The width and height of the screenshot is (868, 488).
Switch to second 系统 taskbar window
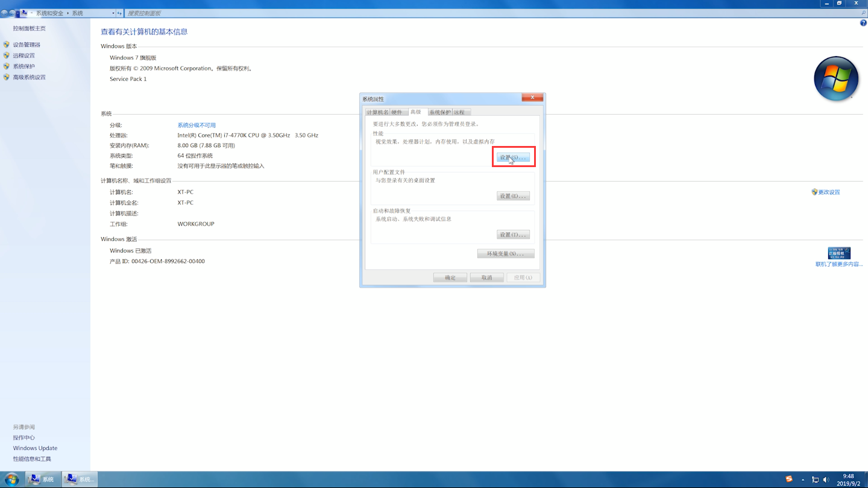point(80,480)
